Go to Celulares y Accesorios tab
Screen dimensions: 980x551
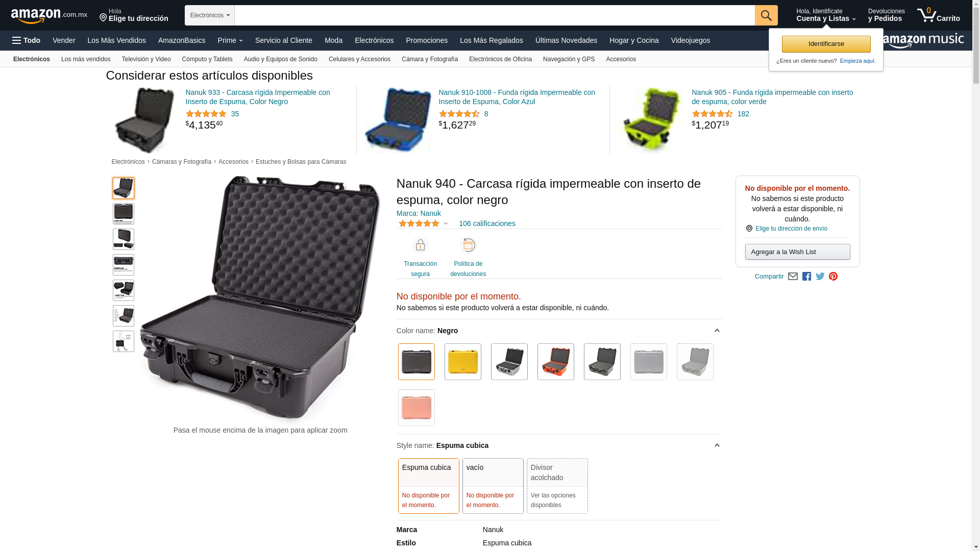[359, 59]
